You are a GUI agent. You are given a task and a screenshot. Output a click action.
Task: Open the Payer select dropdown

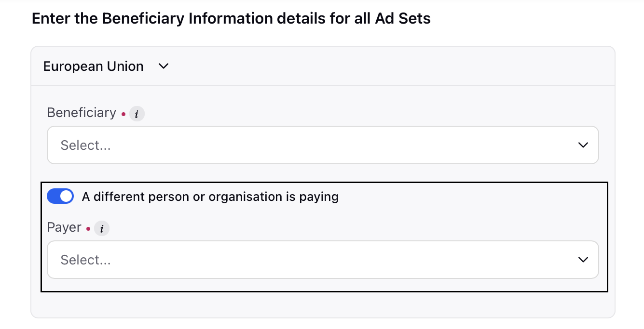323,260
